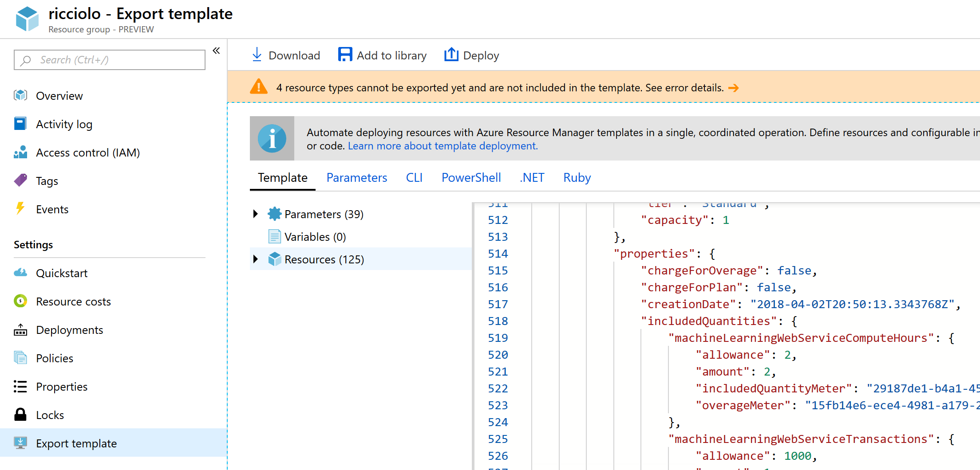Click the Parameters gear icon in tree
Screen dimensions: 980x470
click(x=275, y=214)
